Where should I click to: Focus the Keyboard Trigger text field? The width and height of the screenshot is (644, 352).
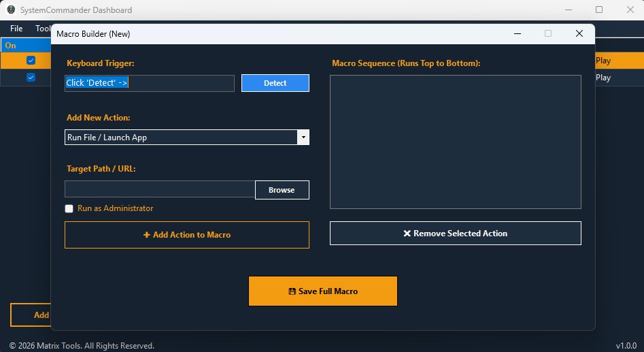150,83
